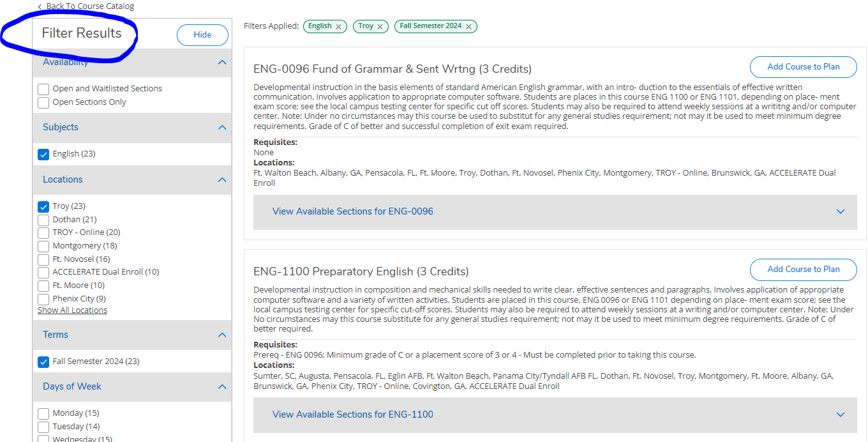
Task: Uncheck the English subject filter
Action: tap(43, 154)
